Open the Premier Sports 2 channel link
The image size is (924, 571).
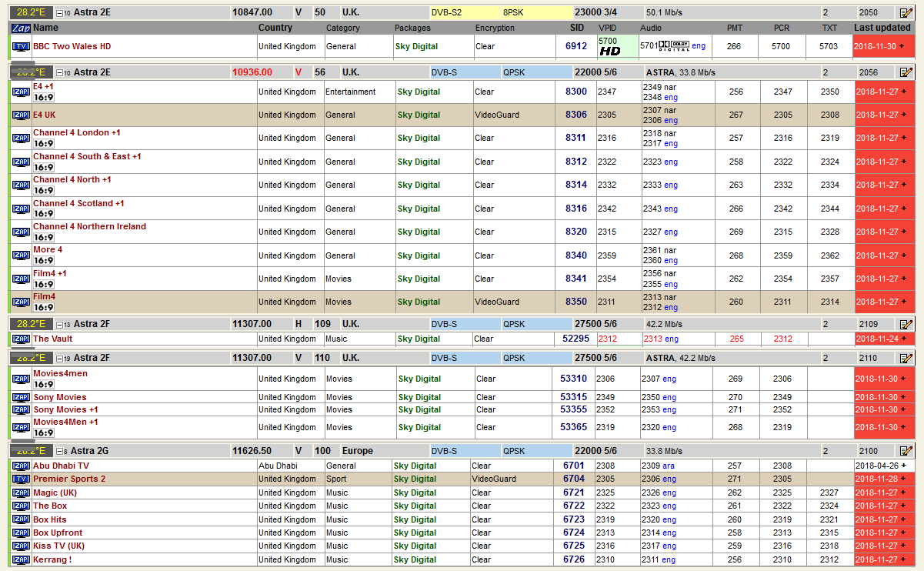[x=69, y=479]
